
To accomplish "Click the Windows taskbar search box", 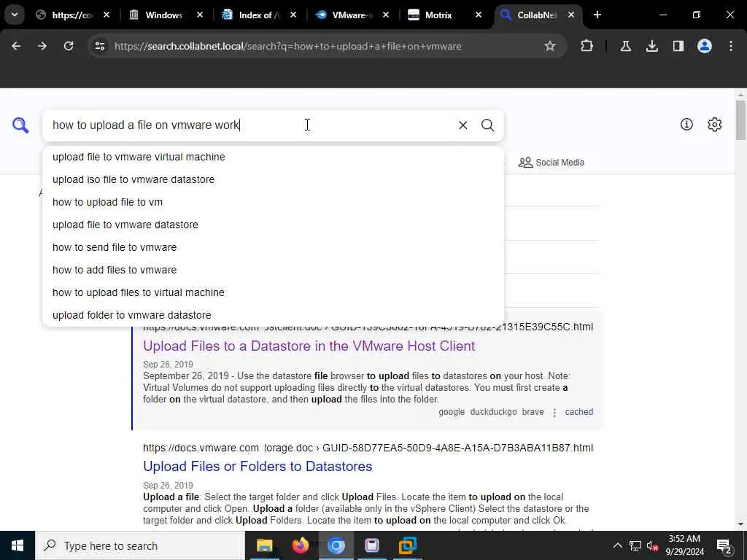I will 139,545.
